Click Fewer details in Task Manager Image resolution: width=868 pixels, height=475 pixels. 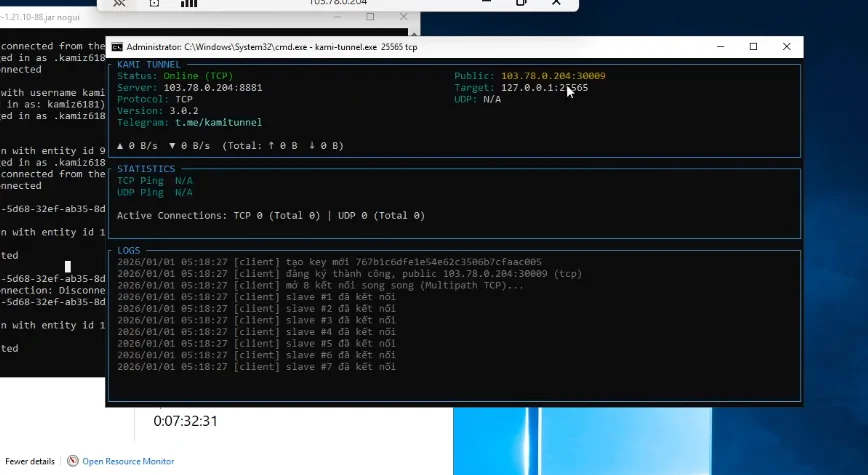30,461
